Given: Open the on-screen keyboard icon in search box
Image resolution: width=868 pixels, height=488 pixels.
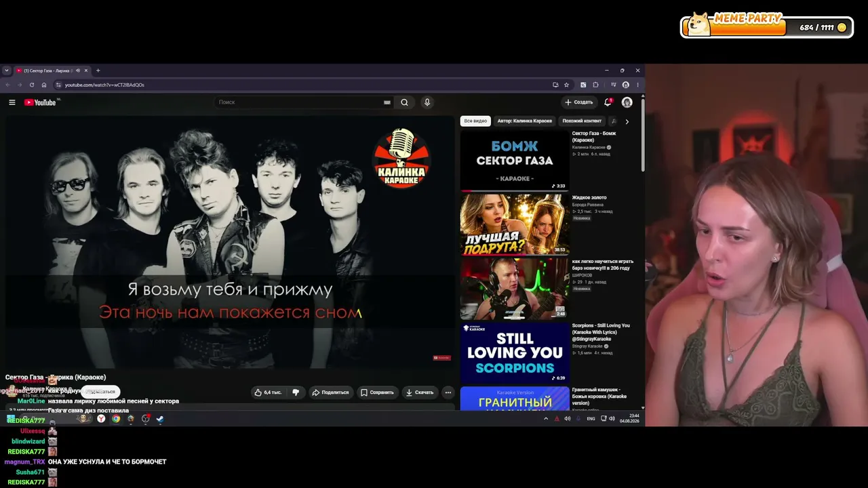Looking at the screenshot, I should [387, 102].
